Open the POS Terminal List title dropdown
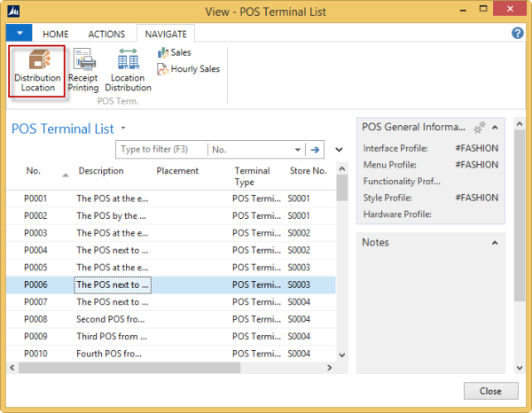The width and height of the screenshot is (532, 413). coord(123,128)
